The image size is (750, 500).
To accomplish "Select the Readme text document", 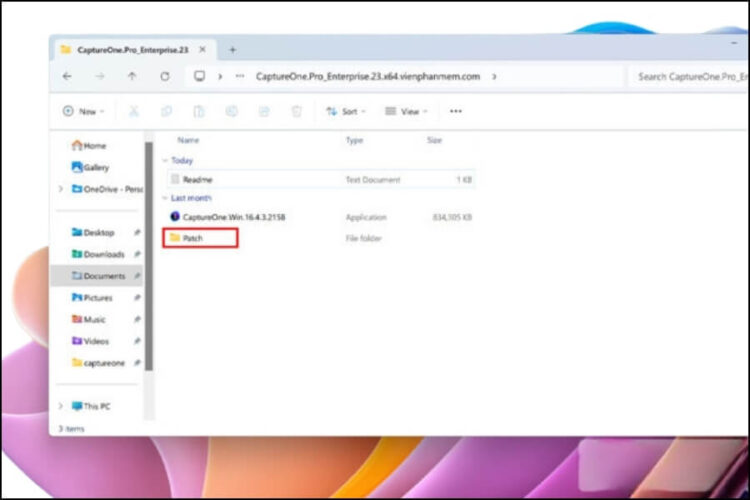I will 321,179.
